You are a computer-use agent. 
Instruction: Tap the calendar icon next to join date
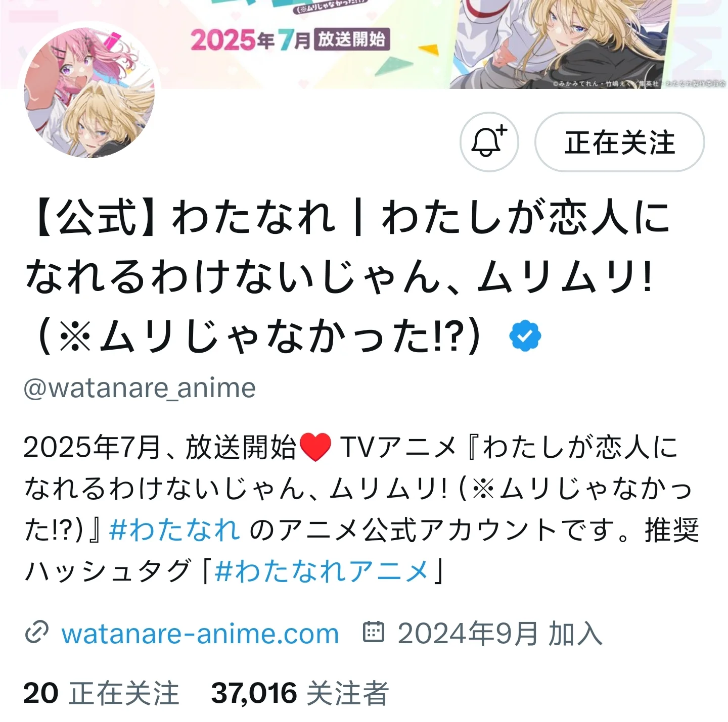[x=374, y=632]
